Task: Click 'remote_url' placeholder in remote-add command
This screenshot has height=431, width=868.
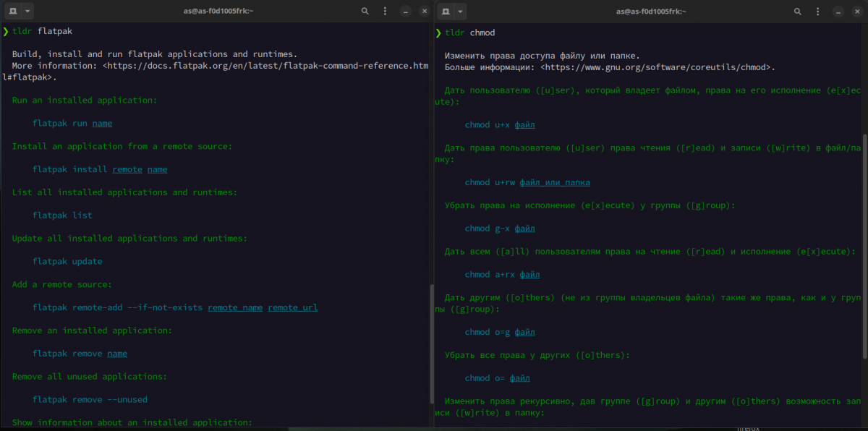Action: coord(293,307)
